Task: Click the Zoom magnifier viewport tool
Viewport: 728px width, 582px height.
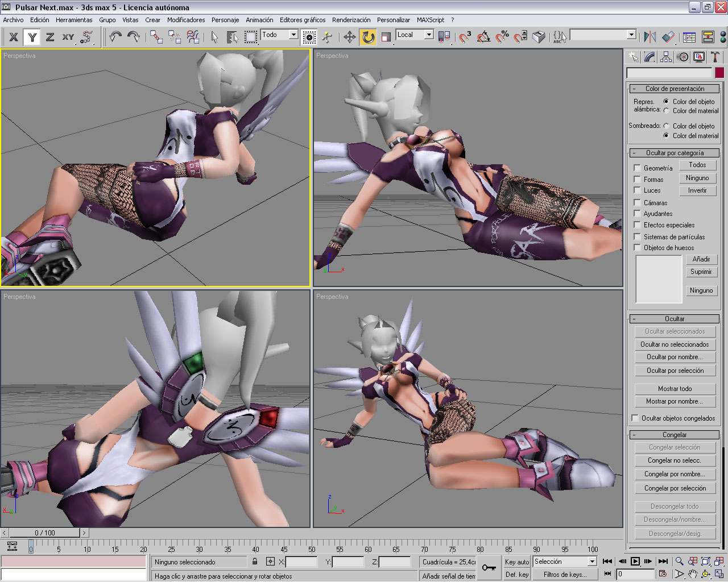Action: pos(679,561)
